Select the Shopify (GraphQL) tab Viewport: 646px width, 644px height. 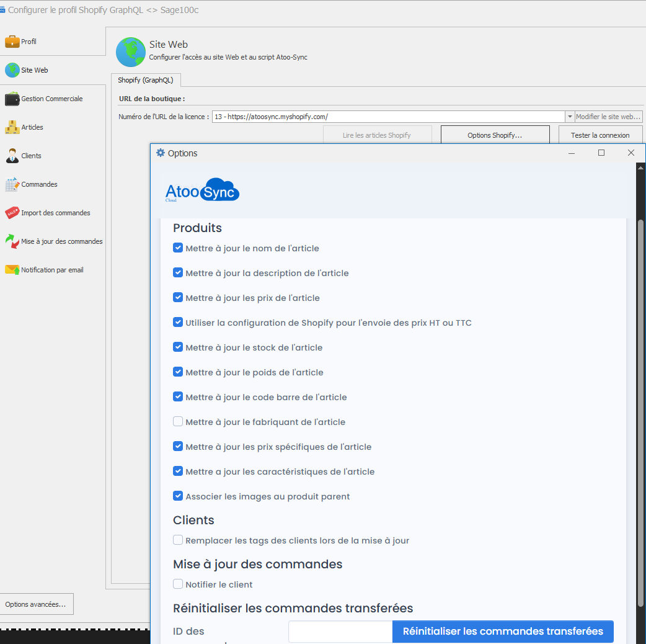(x=146, y=80)
